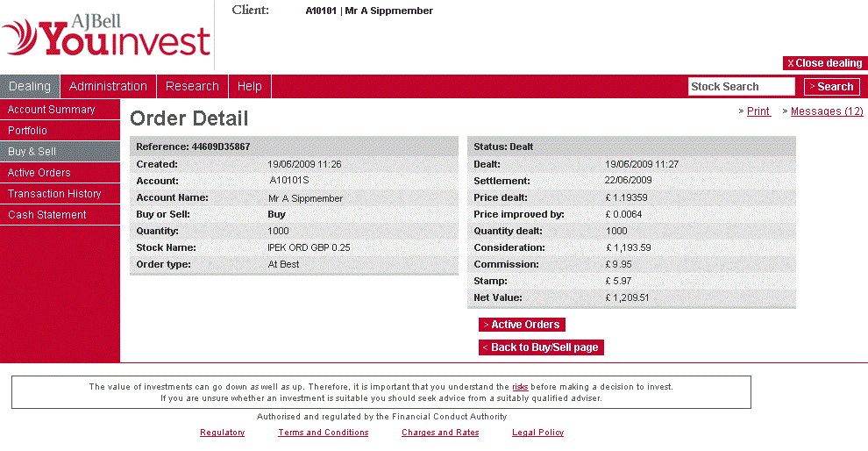Image resolution: width=868 pixels, height=451 pixels.
Task: Open the Charges and Rates footer link
Action: (440, 433)
